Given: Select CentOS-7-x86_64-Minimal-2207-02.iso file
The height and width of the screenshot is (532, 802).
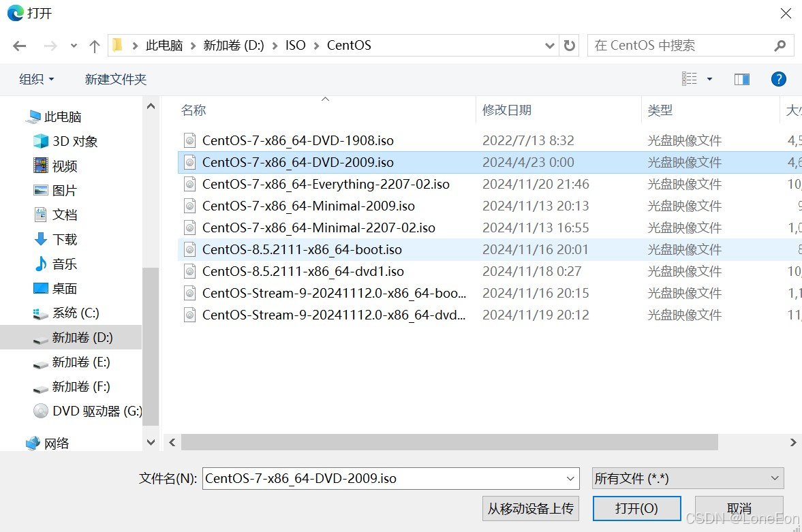Looking at the screenshot, I should click(x=319, y=228).
